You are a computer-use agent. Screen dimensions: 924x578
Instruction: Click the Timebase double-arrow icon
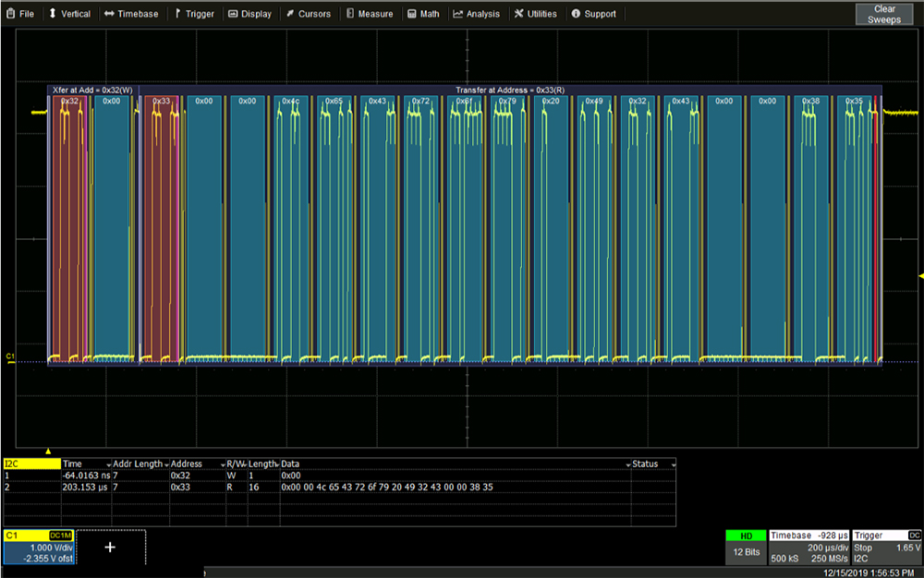tap(109, 14)
